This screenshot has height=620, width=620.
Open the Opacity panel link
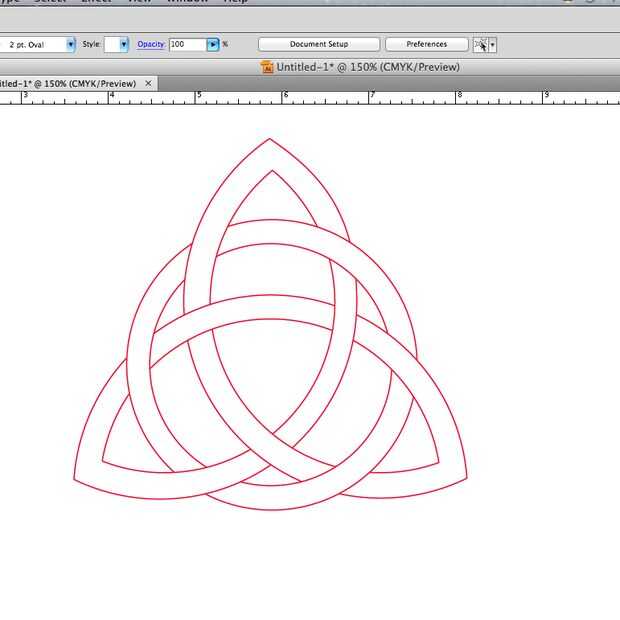[151, 44]
